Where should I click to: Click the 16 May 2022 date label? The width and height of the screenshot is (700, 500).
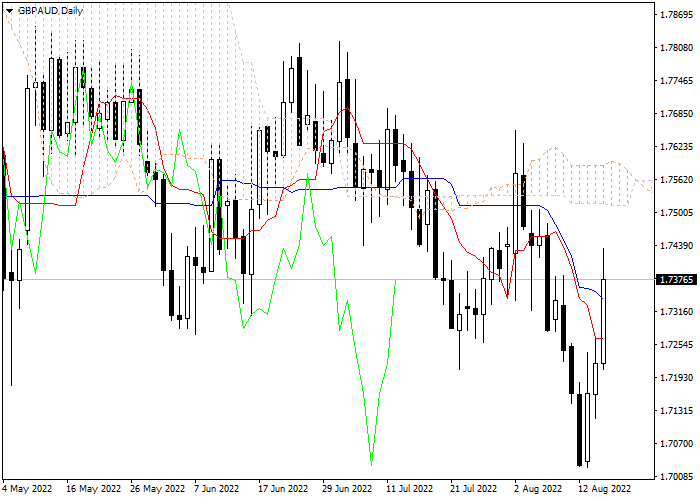pos(93,489)
